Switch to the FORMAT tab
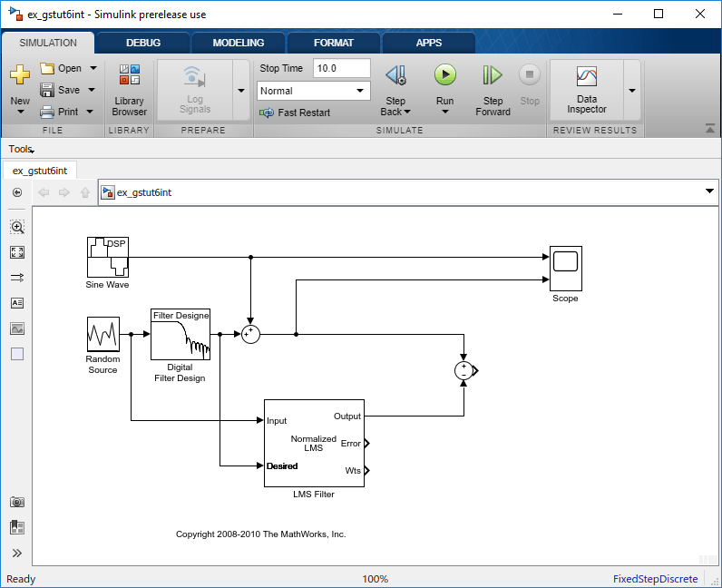The width and height of the screenshot is (722, 588). (x=334, y=43)
